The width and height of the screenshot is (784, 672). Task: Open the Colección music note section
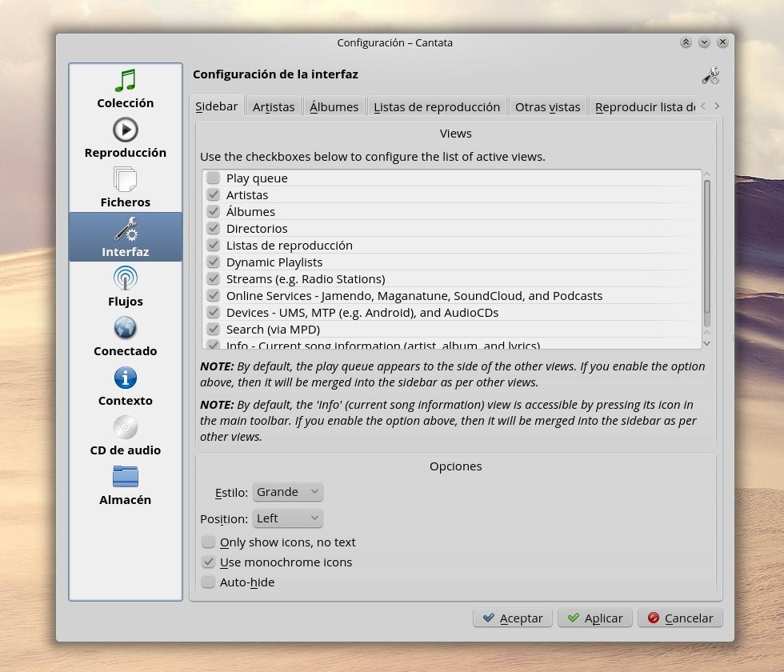coord(126,89)
